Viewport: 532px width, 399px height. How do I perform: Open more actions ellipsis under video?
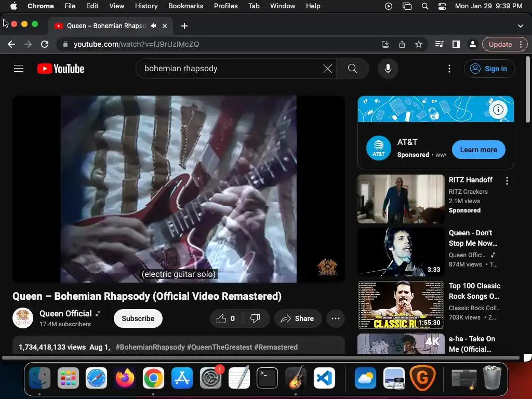pyautogui.click(x=336, y=318)
